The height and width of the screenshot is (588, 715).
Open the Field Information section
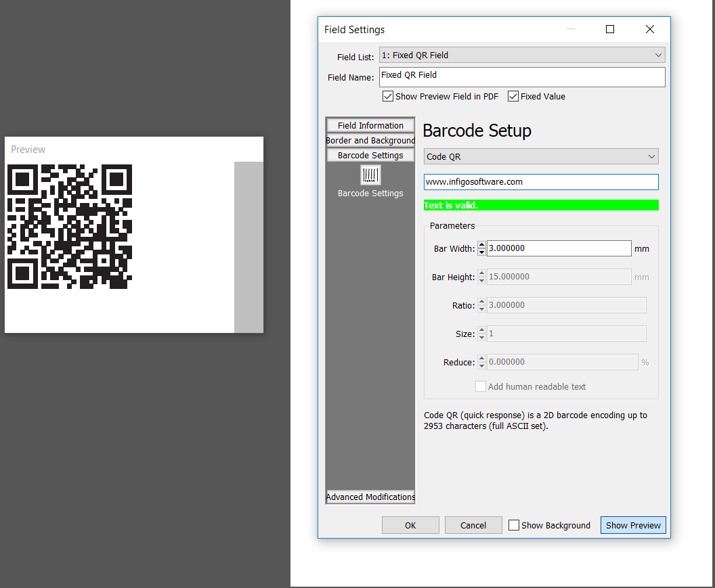(x=370, y=125)
